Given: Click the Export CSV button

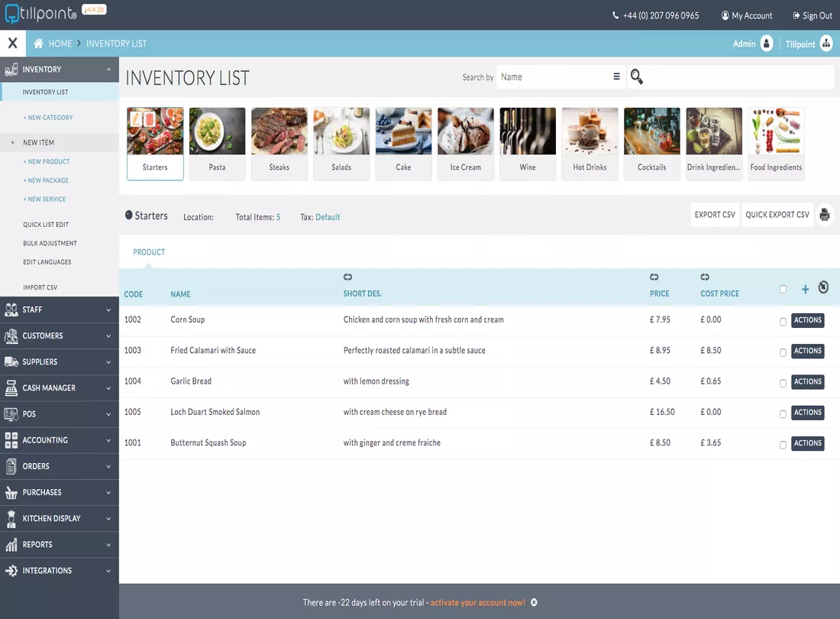Looking at the screenshot, I should (x=715, y=215).
